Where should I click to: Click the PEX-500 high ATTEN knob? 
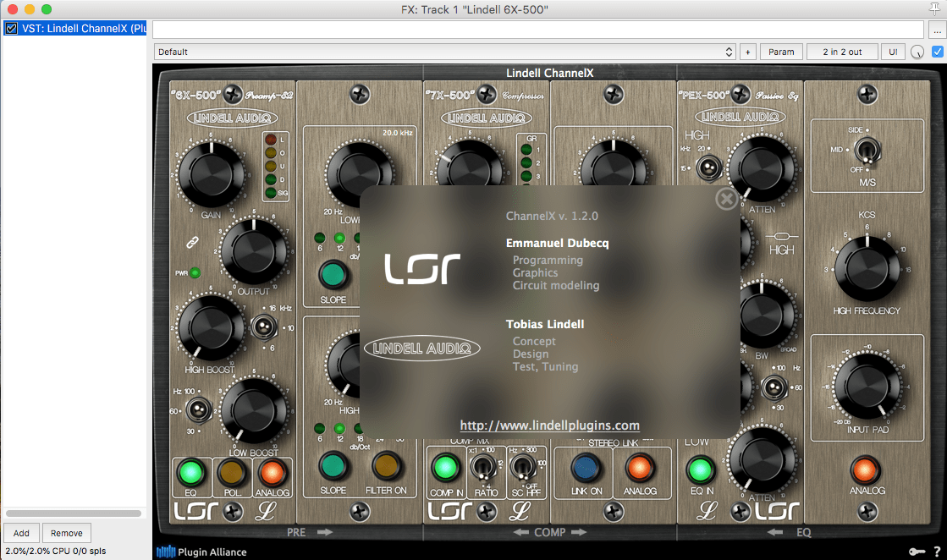761,168
